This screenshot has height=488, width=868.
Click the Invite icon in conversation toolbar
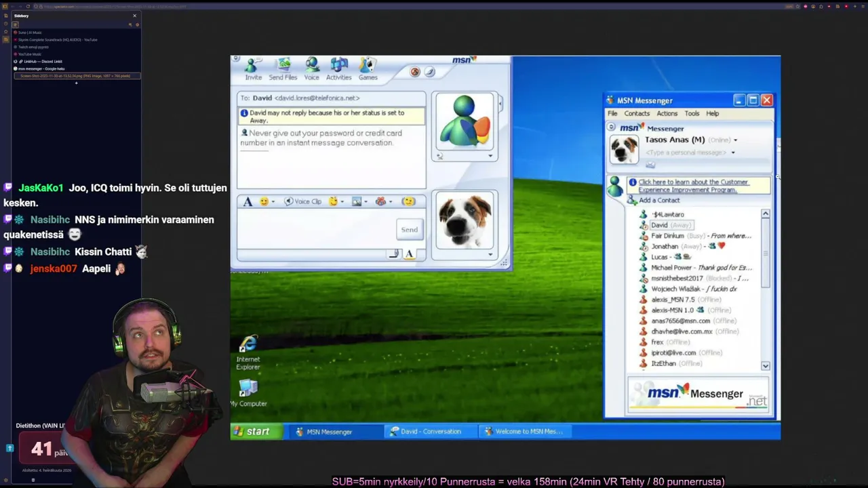pos(253,69)
